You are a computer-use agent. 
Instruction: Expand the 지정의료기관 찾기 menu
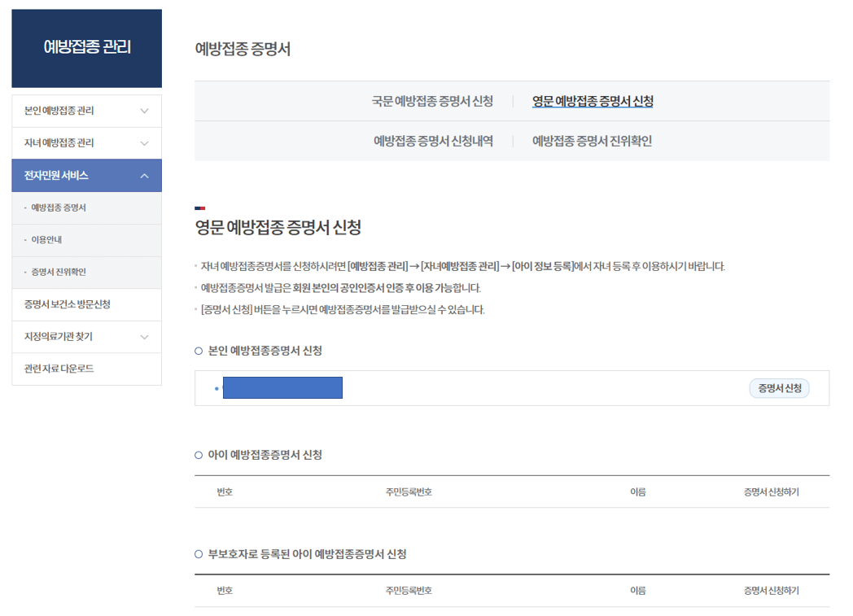[x=86, y=337]
